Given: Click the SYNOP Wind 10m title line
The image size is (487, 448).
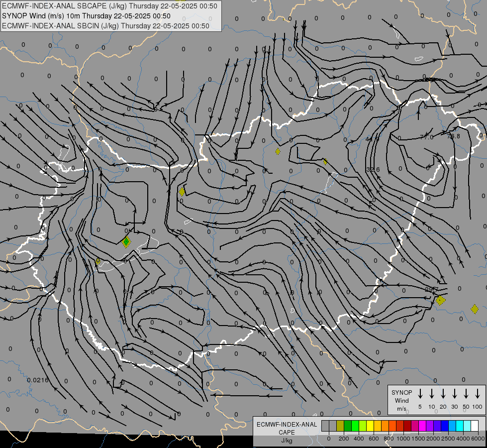Looking at the screenshot, I should (x=87, y=16).
